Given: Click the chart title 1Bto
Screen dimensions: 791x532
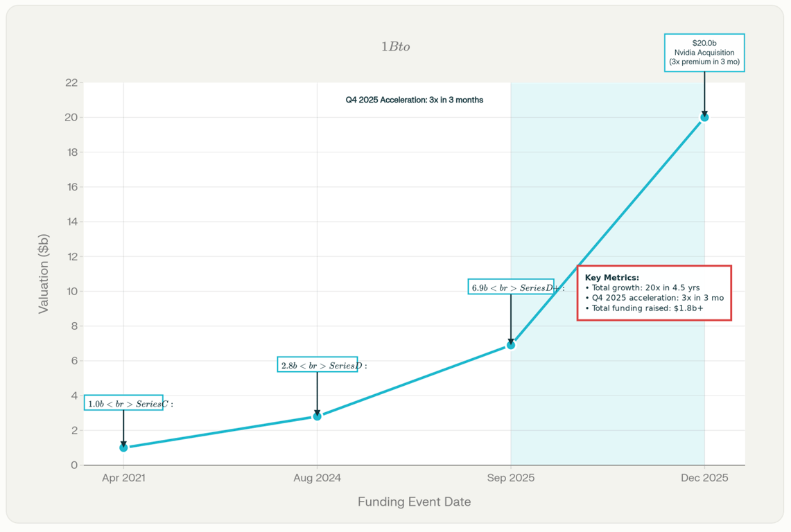Looking at the screenshot, I should 395,46.
